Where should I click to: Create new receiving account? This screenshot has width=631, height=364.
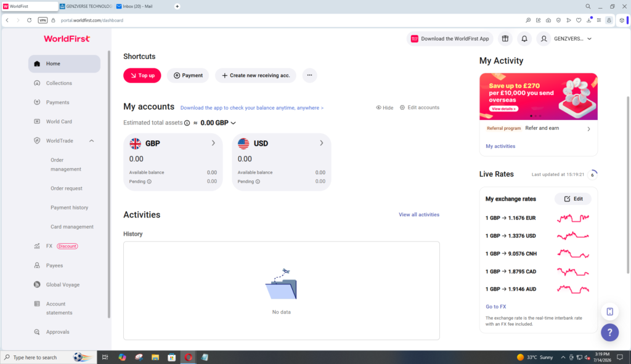tap(256, 75)
